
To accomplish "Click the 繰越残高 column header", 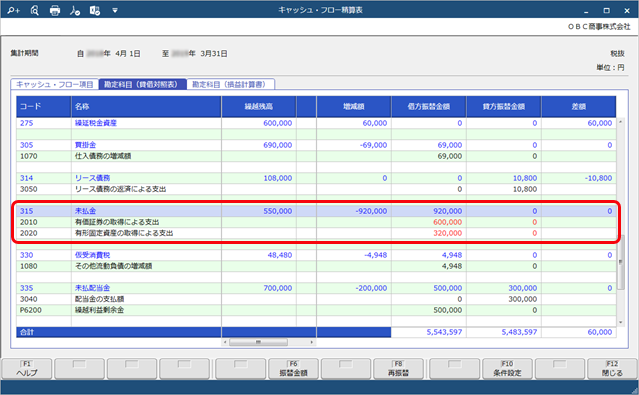I will [x=259, y=107].
